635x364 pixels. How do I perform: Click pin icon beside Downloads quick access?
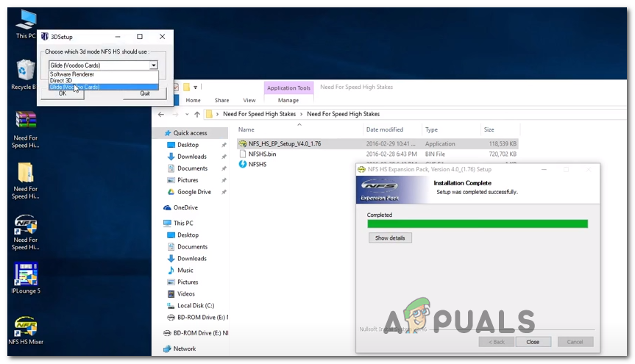click(x=224, y=157)
